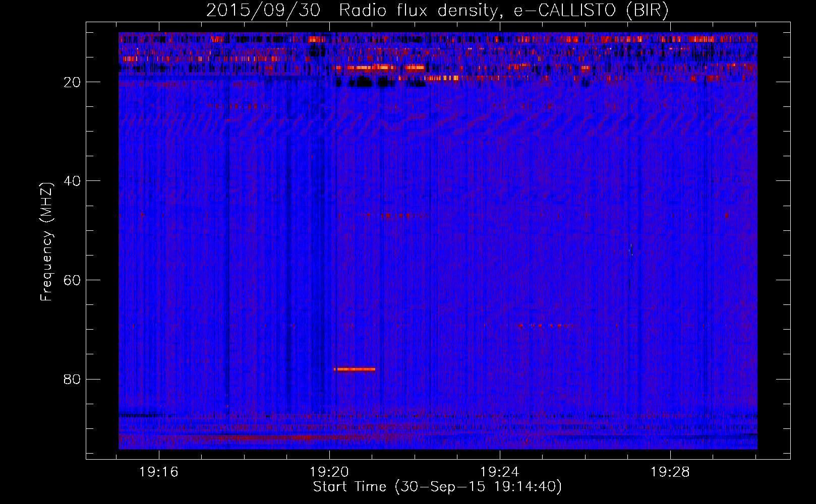Click the '19:28' time tick label
The image size is (816, 504).
pos(670,472)
